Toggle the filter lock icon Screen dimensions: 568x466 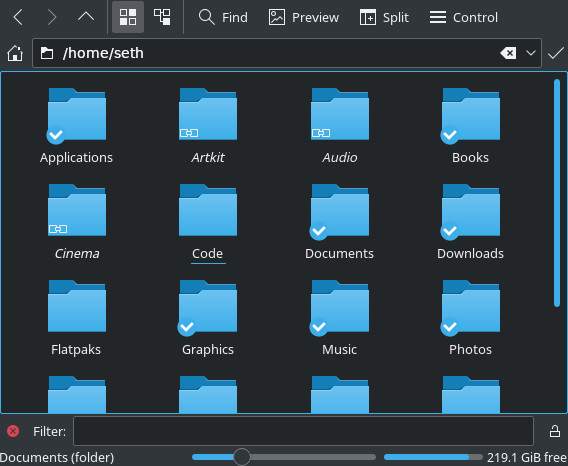[x=555, y=431]
